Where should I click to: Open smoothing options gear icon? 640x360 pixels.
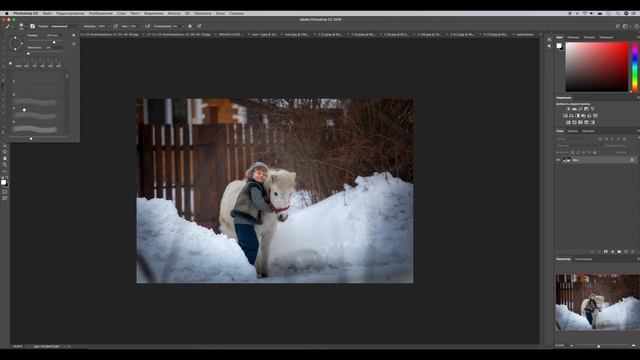pyautogui.click(x=190, y=26)
